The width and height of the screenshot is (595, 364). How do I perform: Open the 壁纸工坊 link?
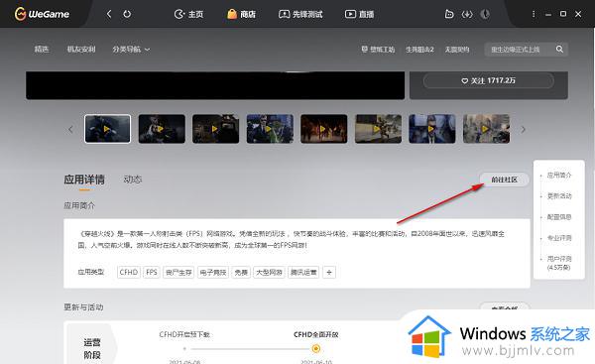pyautogui.click(x=378, y=50)
